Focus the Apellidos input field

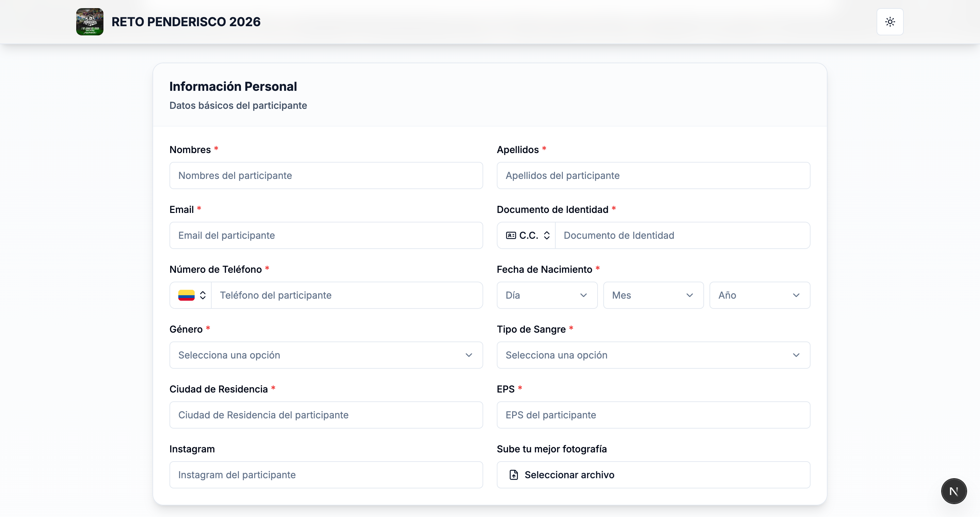pos(653,176)
